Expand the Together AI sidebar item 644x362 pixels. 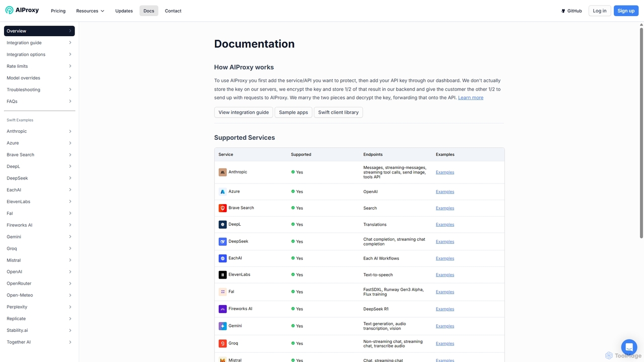pyautogui.click(x=39, y=342)
